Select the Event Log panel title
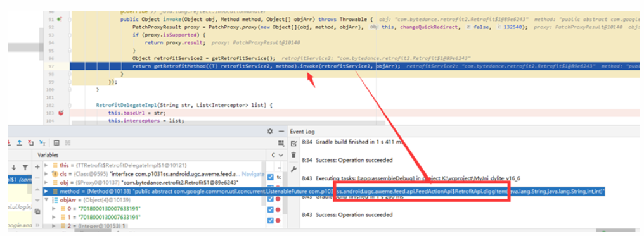This screenshot has width=644, height=236. pos(302,132)
